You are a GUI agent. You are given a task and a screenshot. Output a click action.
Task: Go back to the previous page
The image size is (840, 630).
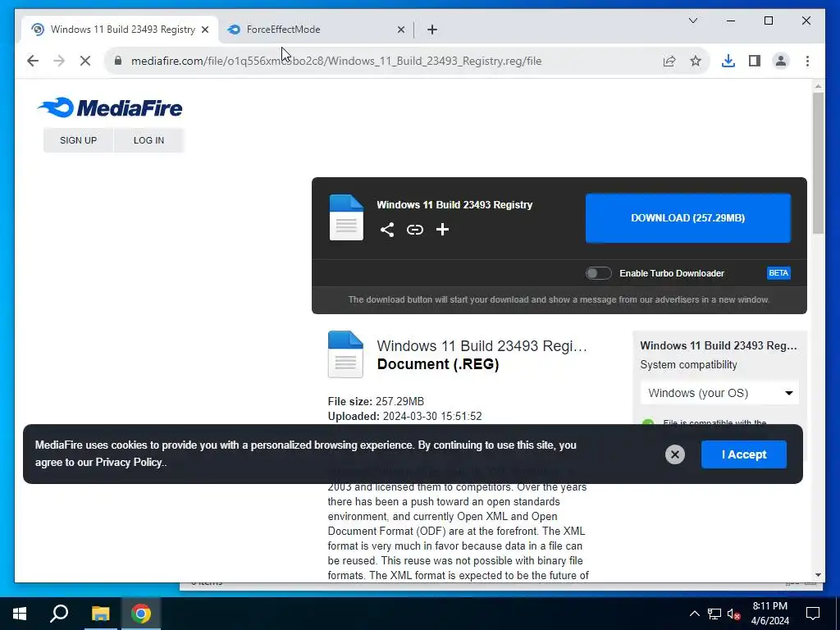33,61
